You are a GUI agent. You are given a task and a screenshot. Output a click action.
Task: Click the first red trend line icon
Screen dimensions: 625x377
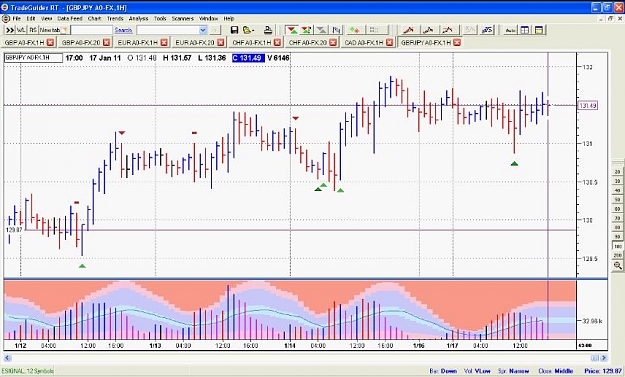(x=409, y=30)
